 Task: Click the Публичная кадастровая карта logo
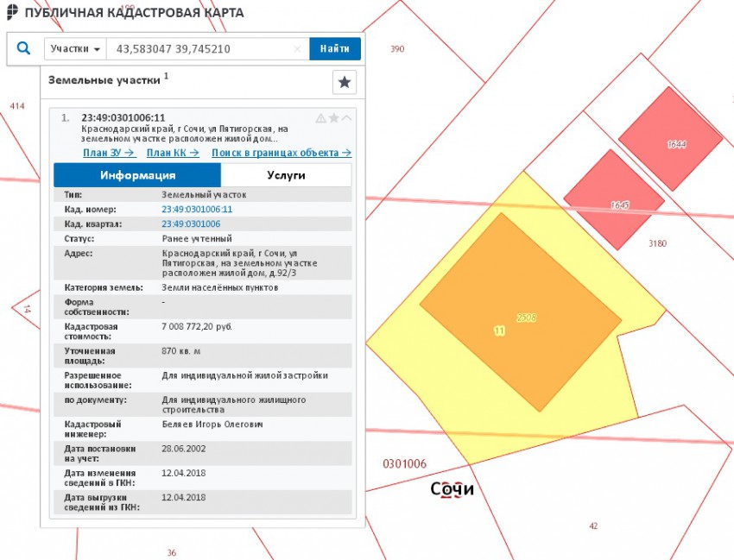coord(11,13)
